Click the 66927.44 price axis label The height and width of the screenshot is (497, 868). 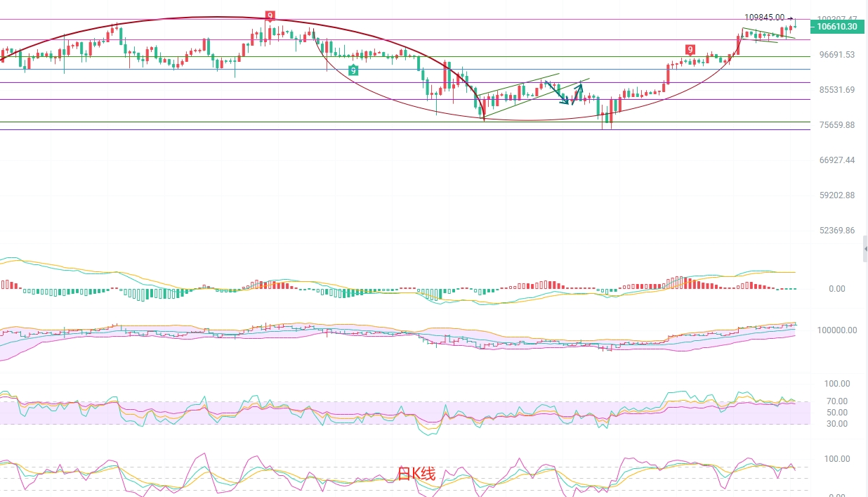(x=836, y=160)
